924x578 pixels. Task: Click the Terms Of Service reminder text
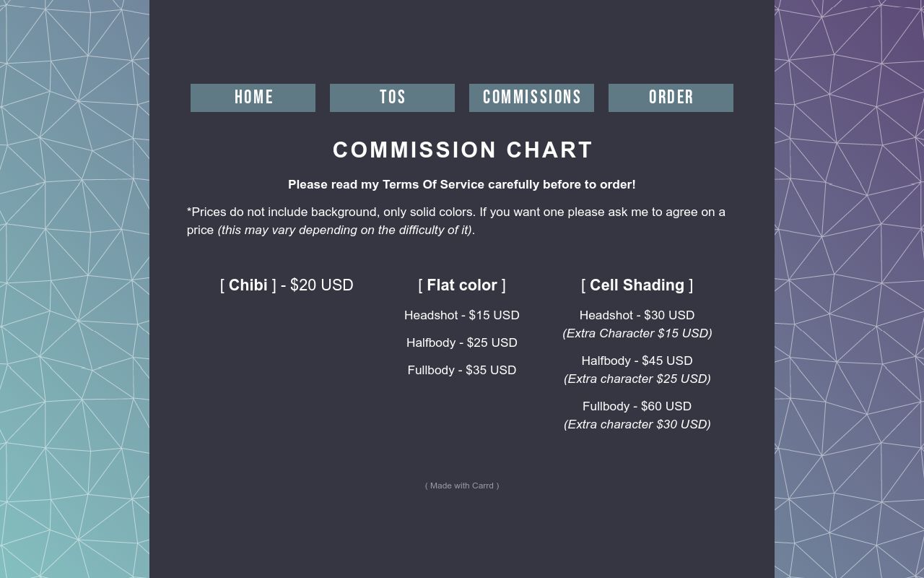pyautogui.click(x=462, y=184)
